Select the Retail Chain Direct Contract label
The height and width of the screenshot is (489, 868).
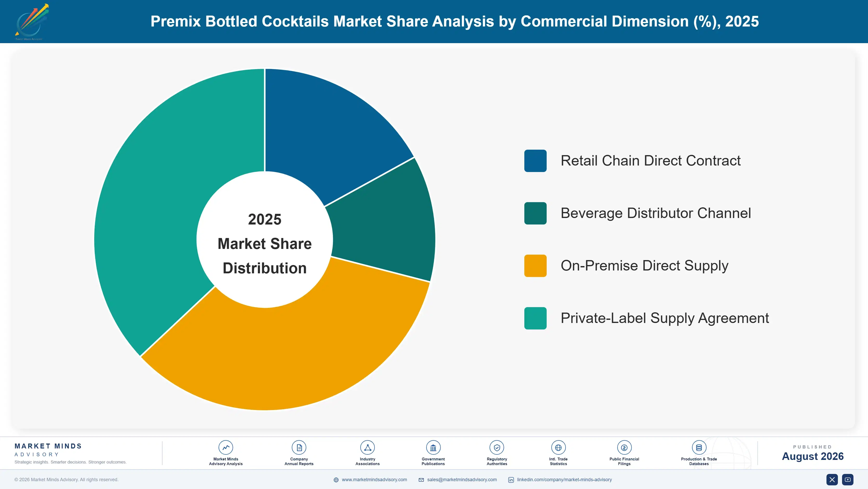[x=650, y=161]
